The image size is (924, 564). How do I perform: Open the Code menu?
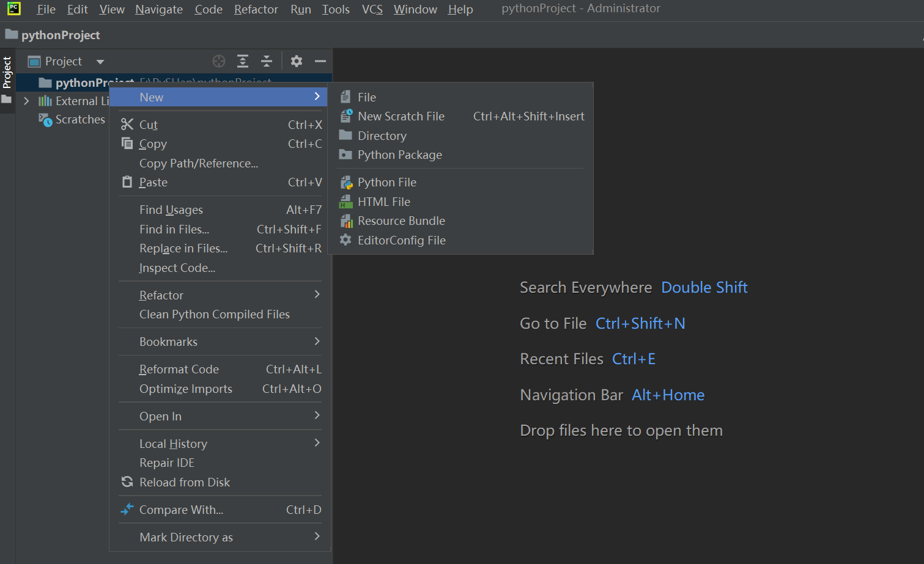click(x=209, y=9)
